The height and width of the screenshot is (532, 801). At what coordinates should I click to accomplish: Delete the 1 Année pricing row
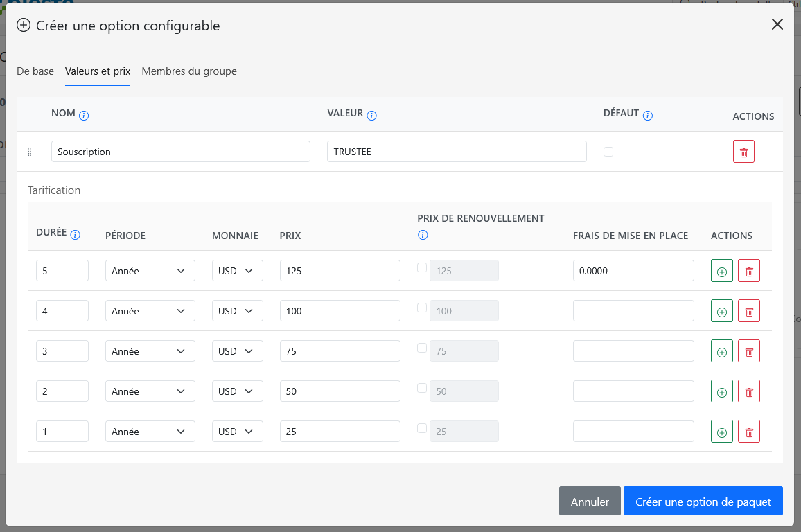pos(749,432)
